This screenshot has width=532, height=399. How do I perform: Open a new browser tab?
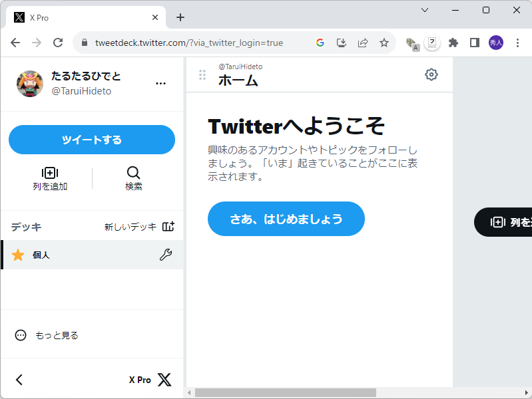coord(180,17)
